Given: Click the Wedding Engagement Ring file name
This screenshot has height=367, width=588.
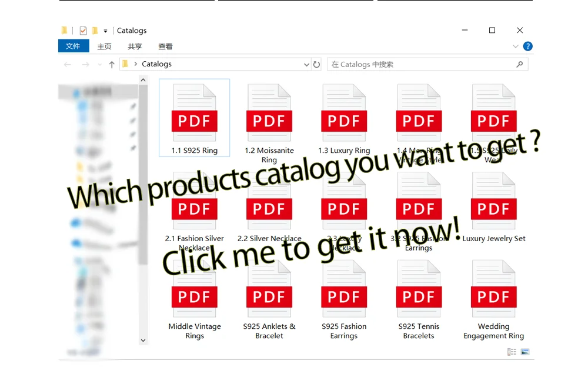Looking at the screenshot, I should tap(493, 331).
